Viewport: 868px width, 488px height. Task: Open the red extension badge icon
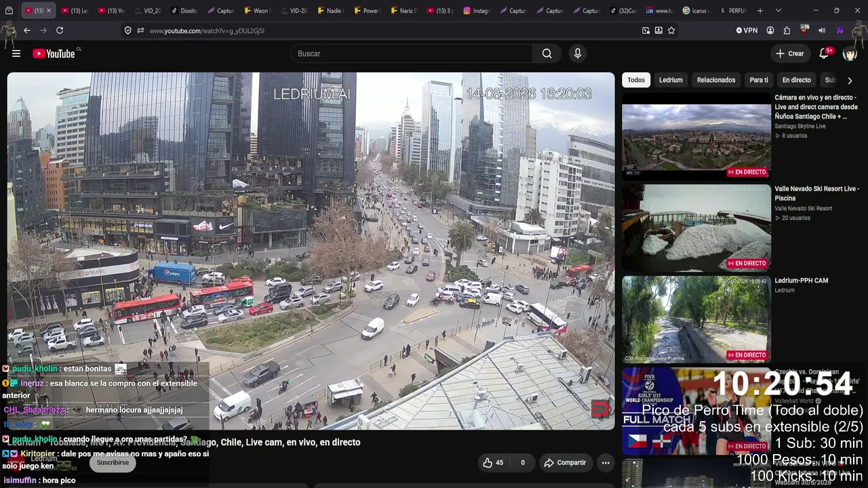804,30
